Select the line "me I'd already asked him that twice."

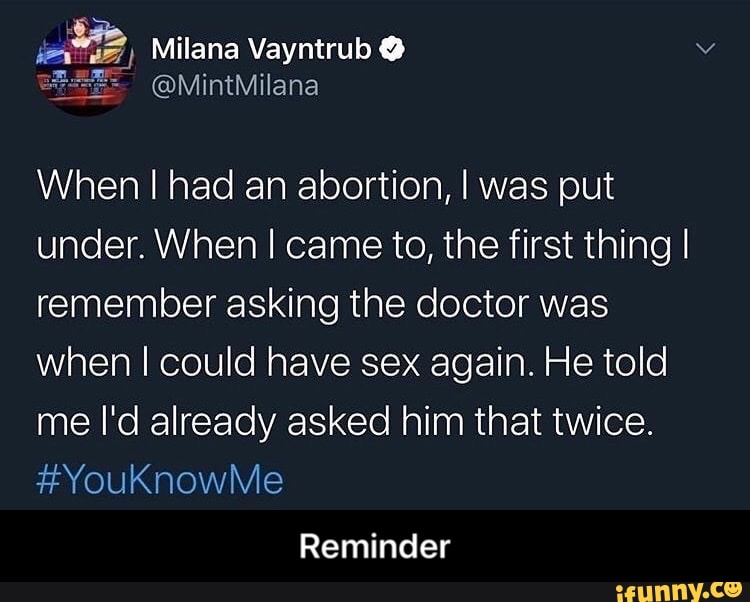click(x=345, y=423)
